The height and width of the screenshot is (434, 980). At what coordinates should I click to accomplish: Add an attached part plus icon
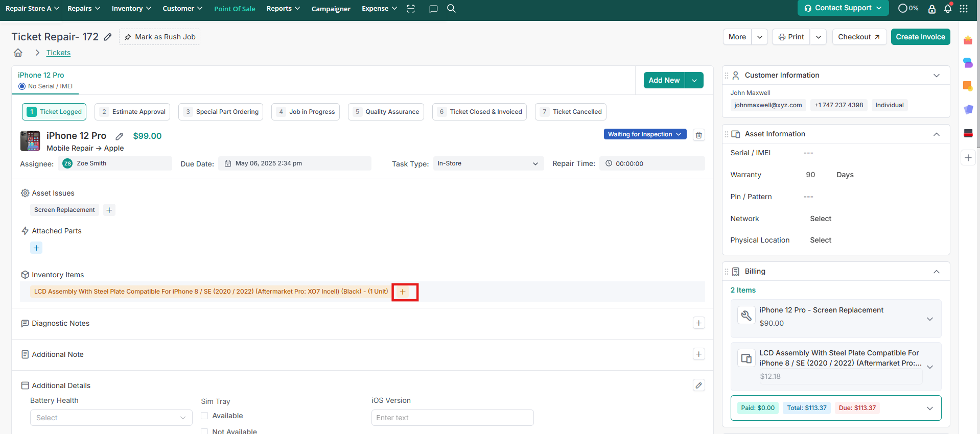(36, 248)
